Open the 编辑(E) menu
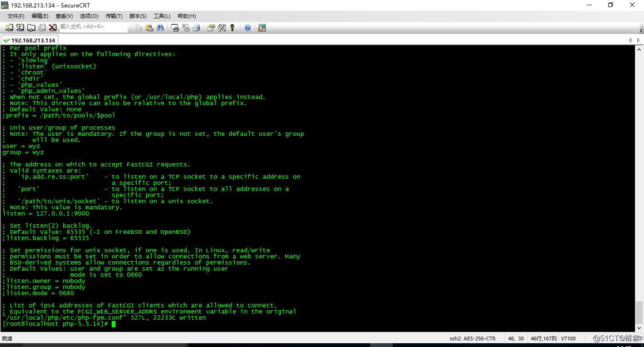 [x=40, y=16]
